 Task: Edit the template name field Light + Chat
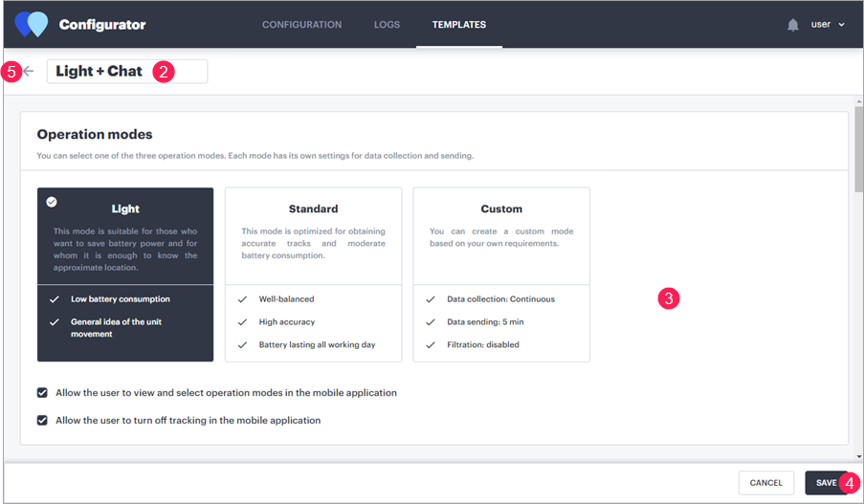[127, 72]
